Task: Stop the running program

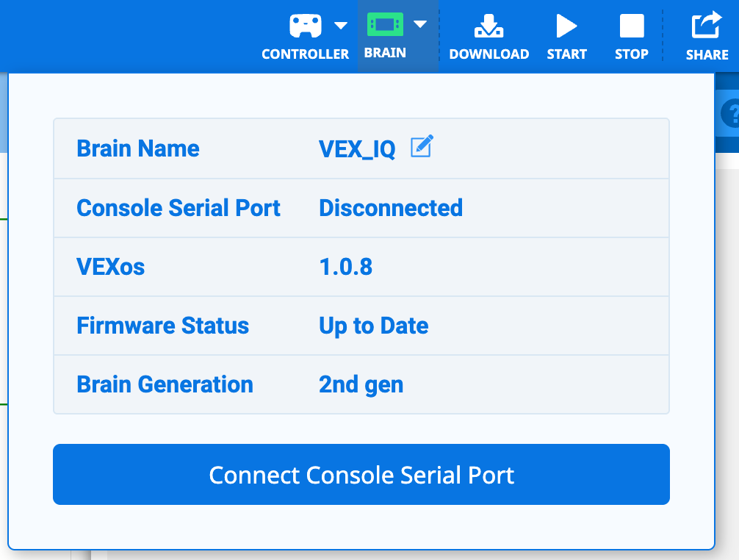Action: 631,35
